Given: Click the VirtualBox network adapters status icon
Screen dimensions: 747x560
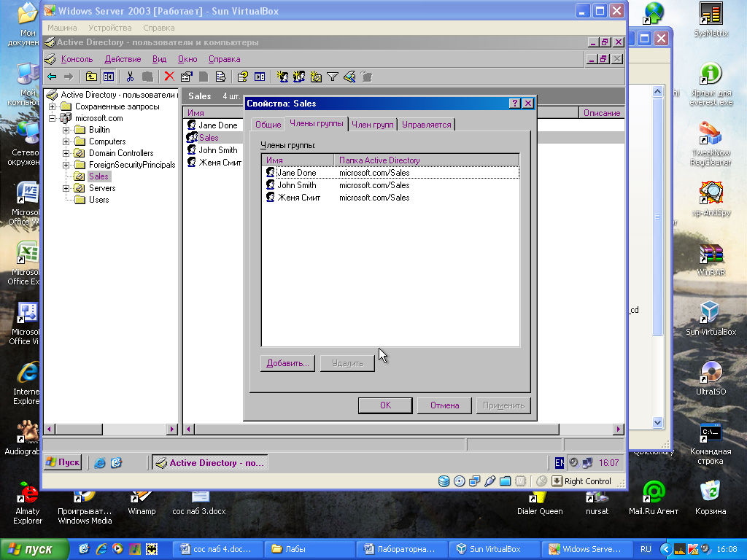Looking at the screenshot, I should pyautogui.click(x=474, y=481).
